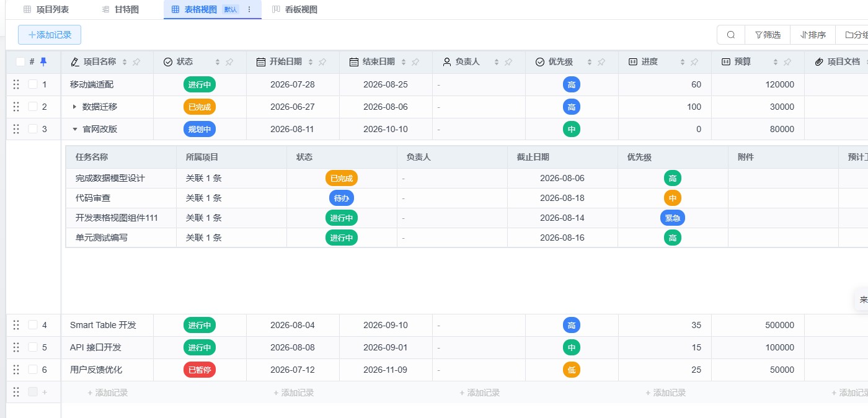Click sort arrows in 结束日期 header
This screenshot has height=418, width=868.
pyautogui.click(x=404, y=62)
